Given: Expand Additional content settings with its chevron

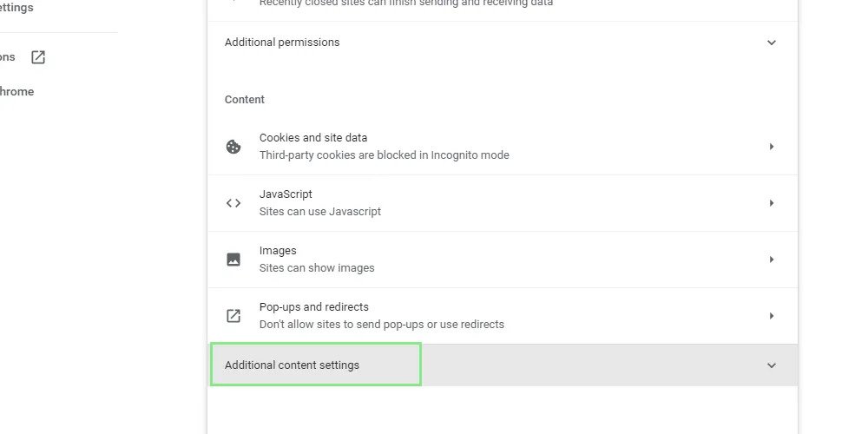Looking at the screenshot, I should click(x=771, y=365).
